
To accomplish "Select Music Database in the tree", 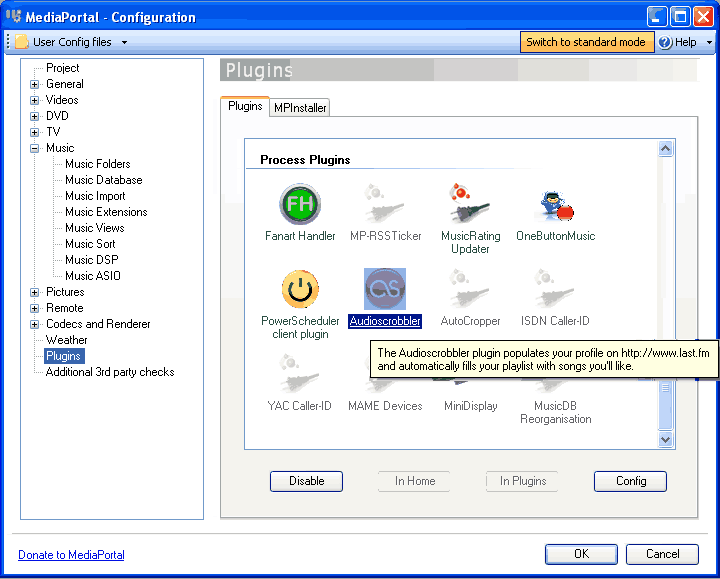I will pyautogui.click(x=104, y=180).
